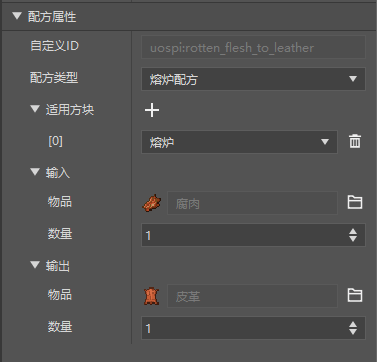Collapse the 输出 group
Image resolution: width=377 pixels, height=362 pixels.
pos(35,265)
